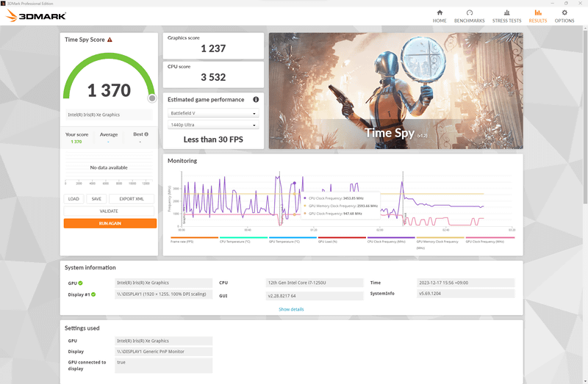Click the orange RUN AGAIN button
This screenshot has height=384, width=588.
[x=110, y=223]
